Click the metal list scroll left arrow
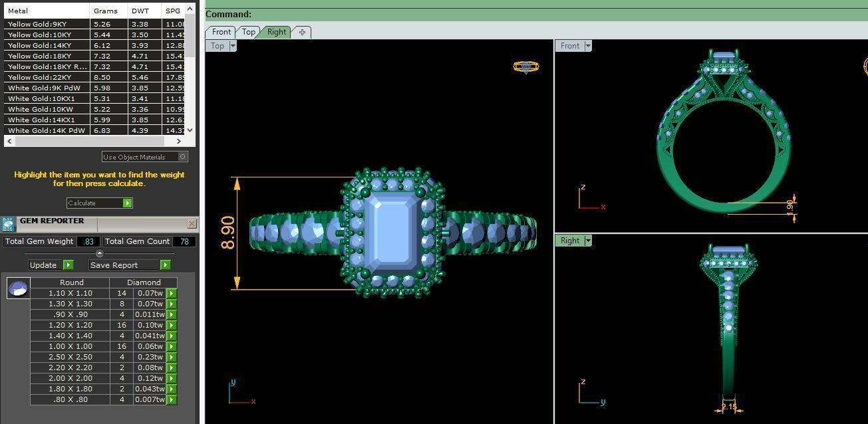Screen dimensions: 868x424 9,141
